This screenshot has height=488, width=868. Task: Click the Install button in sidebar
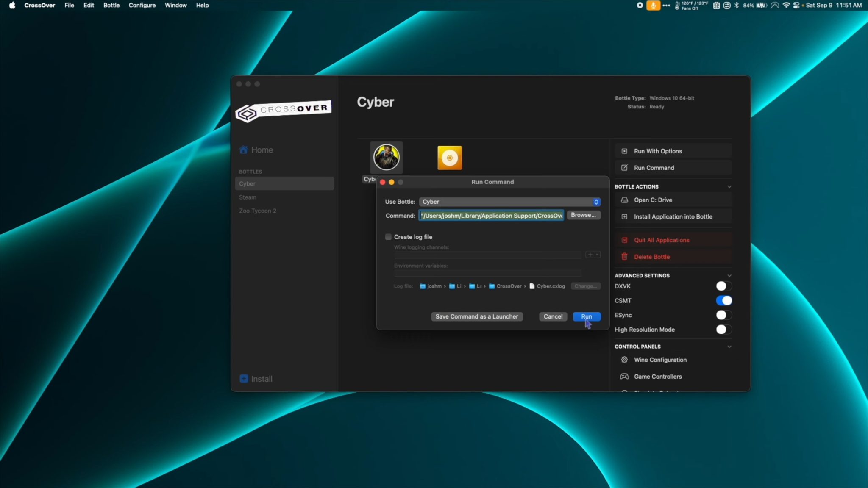point(256,379)
